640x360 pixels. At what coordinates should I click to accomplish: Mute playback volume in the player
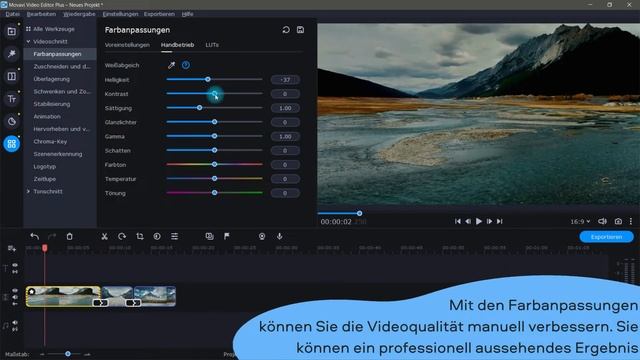pyautogui.click(x=602, y=221)
